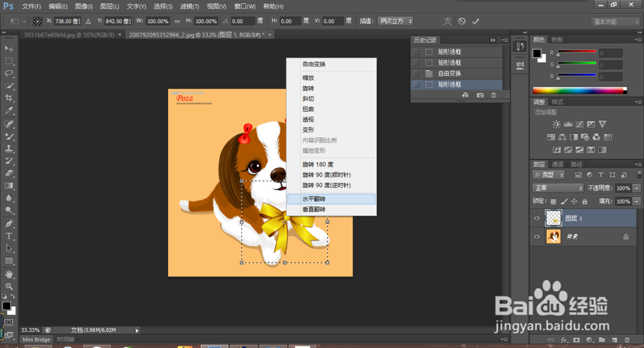Select the History Brush tool
The width and height of the screenshot is (644, 348).
8,161
